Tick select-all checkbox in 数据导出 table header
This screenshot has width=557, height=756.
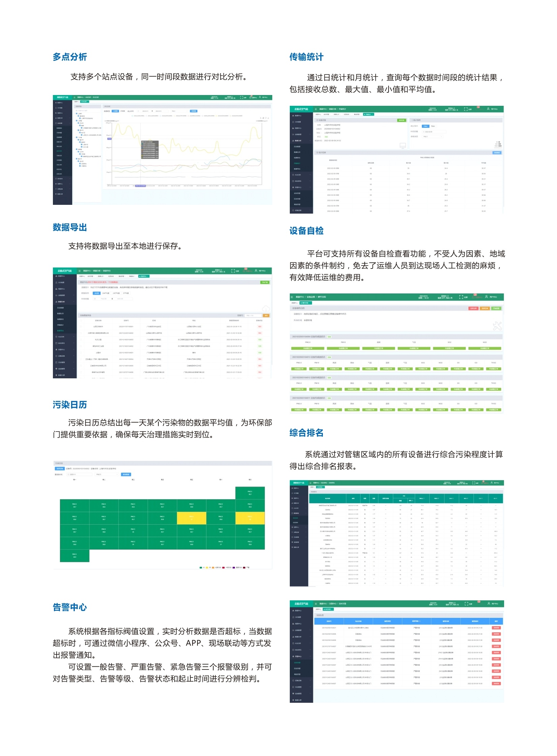click(x=81, y=320)
